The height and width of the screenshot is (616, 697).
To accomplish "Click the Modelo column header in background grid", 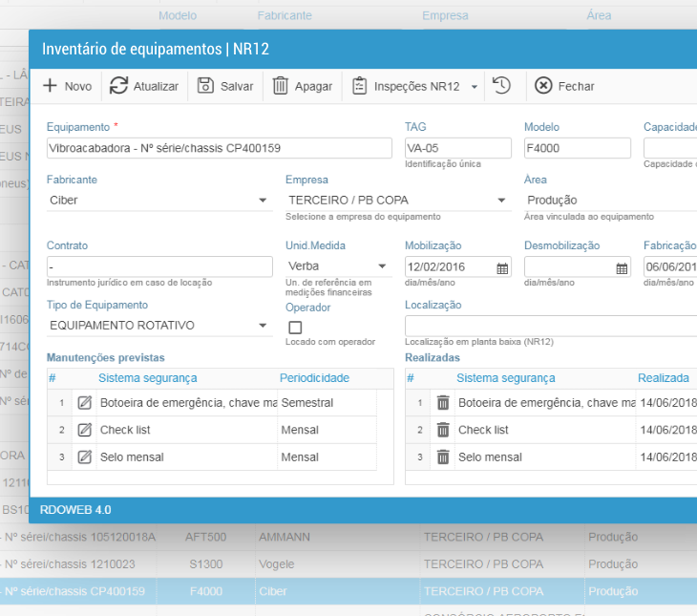I will coord(178,15).
